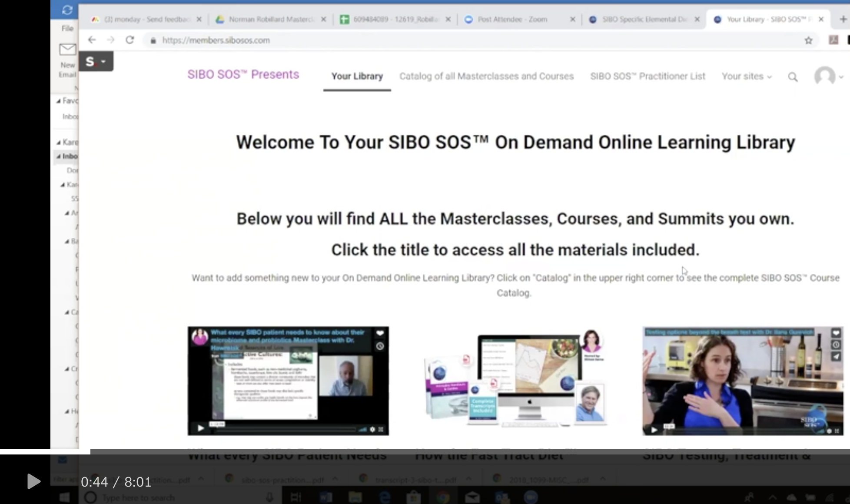Click Hawrelak video progress bar

[287, 430]
